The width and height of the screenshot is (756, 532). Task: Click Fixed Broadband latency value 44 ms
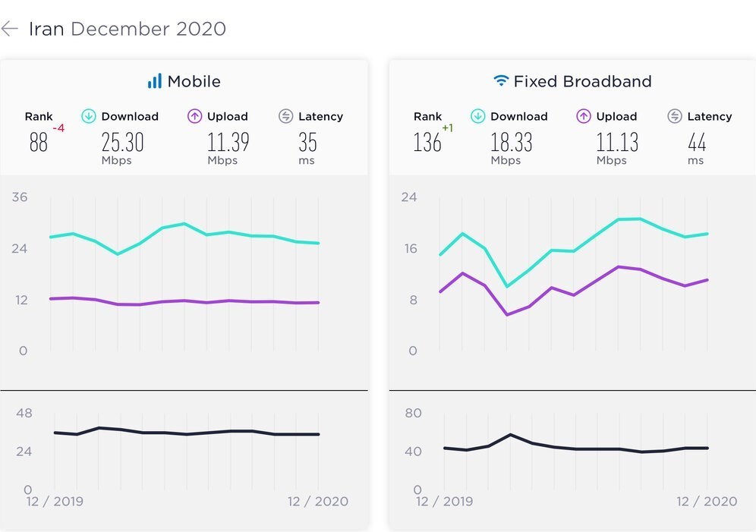[697, 142]
